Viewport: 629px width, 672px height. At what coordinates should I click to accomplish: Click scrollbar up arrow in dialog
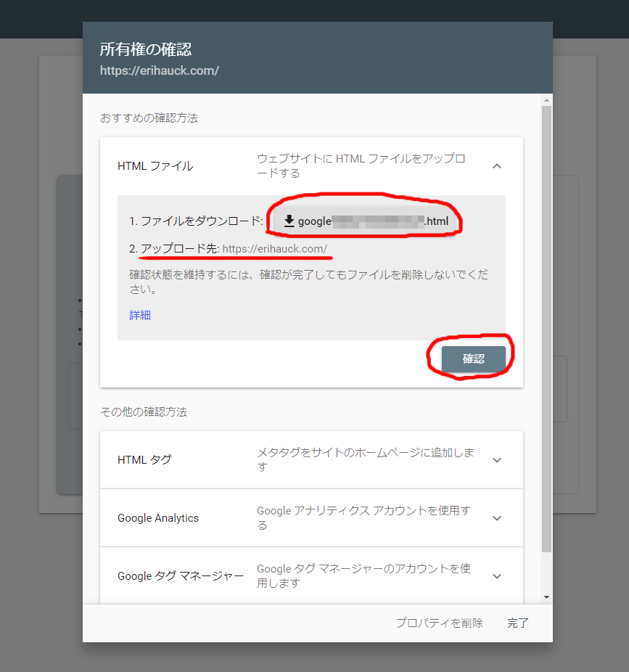tap(546, 100)
